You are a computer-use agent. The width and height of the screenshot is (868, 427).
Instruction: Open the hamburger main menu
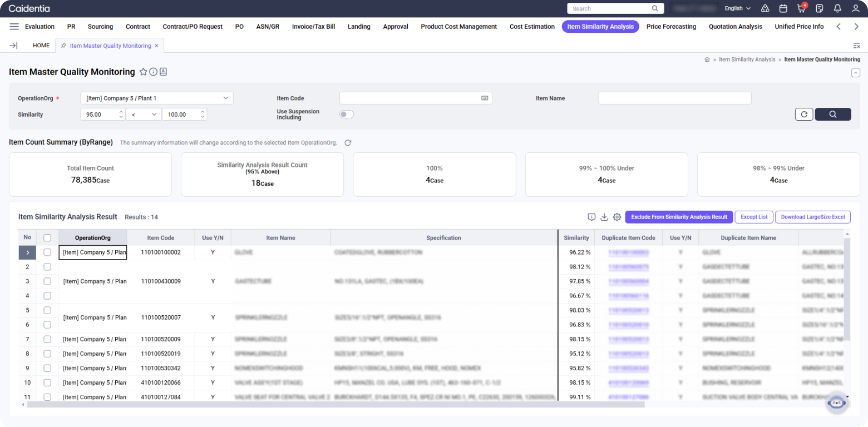pos(14,27)
